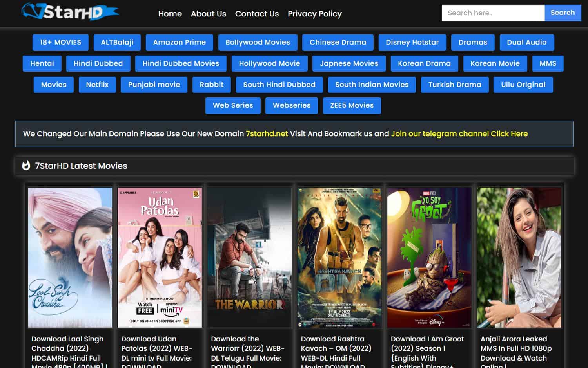Browse the Punjabi movie category
The height and width of the screenshot is (368, 588).
[x=154, y=85]
